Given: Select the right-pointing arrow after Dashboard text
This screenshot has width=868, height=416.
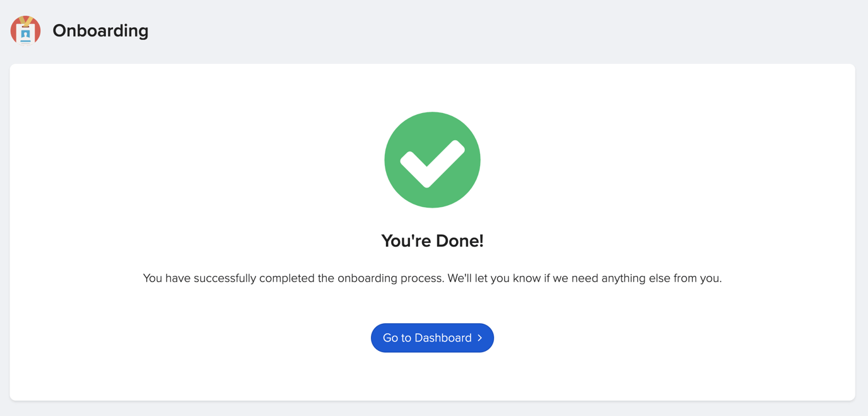Looking at the screenshot, I should [x=480, y=338].
